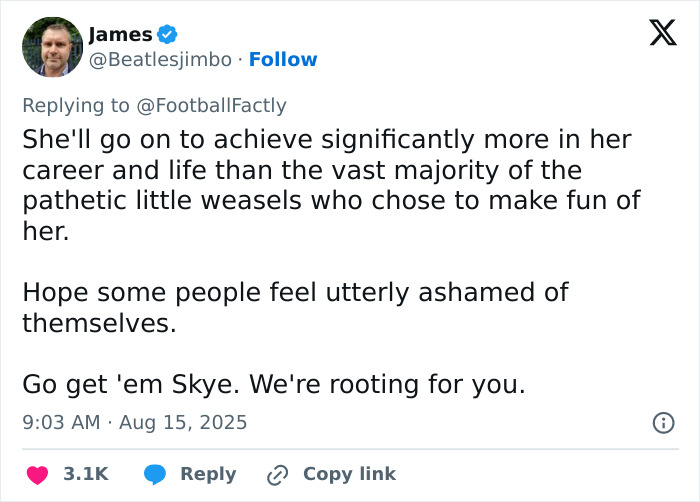Screen dimensions: 700x502
Task: Click the display name James
Action: (121, 35)
